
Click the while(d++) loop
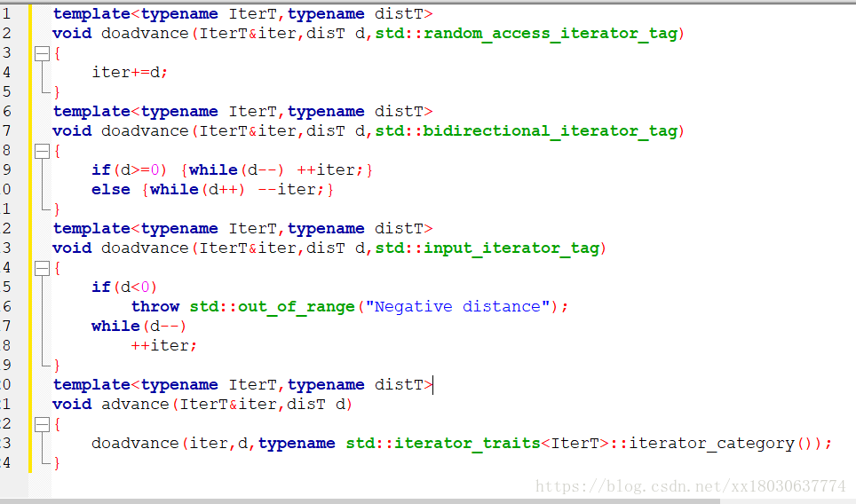pyautogui.click(x=197, y=190)
